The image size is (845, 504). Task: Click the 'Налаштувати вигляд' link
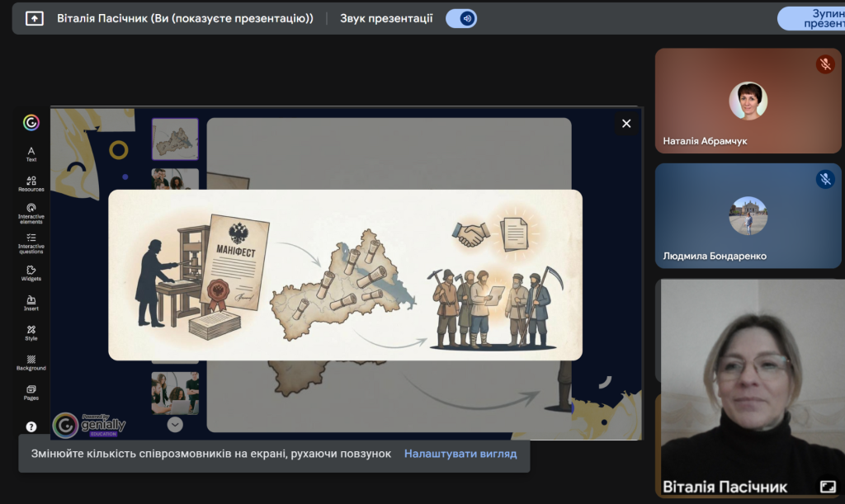tap(460, 454)
